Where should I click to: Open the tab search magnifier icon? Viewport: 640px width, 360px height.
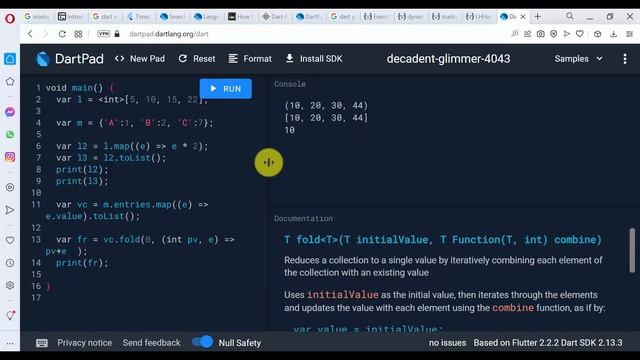pyautogui.click(x=570, y=16)
